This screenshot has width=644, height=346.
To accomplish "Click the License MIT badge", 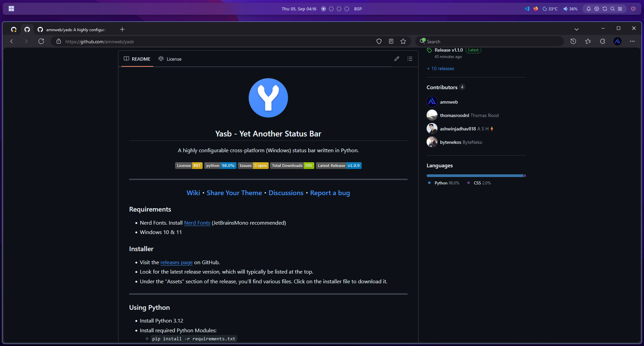I will pos(189,166).
